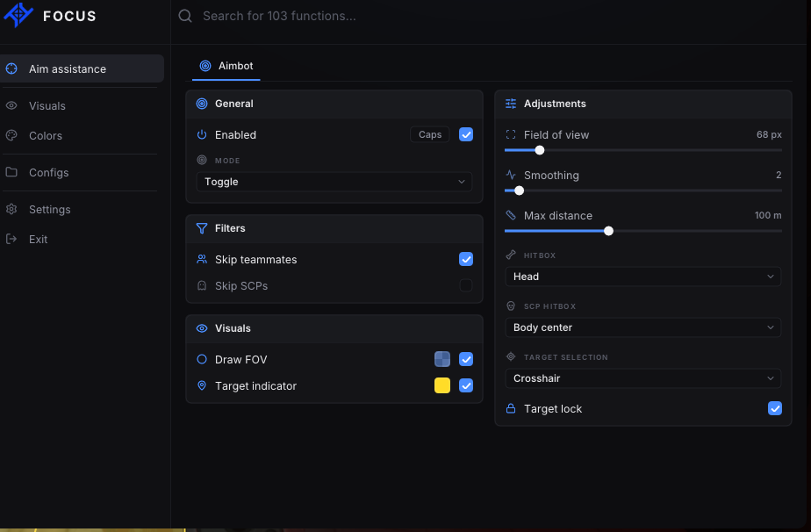Image resolution: width=811 pixels, height=532 pixels.
Task: Click the Caps keybind button
Action: [x=430, y=134]
